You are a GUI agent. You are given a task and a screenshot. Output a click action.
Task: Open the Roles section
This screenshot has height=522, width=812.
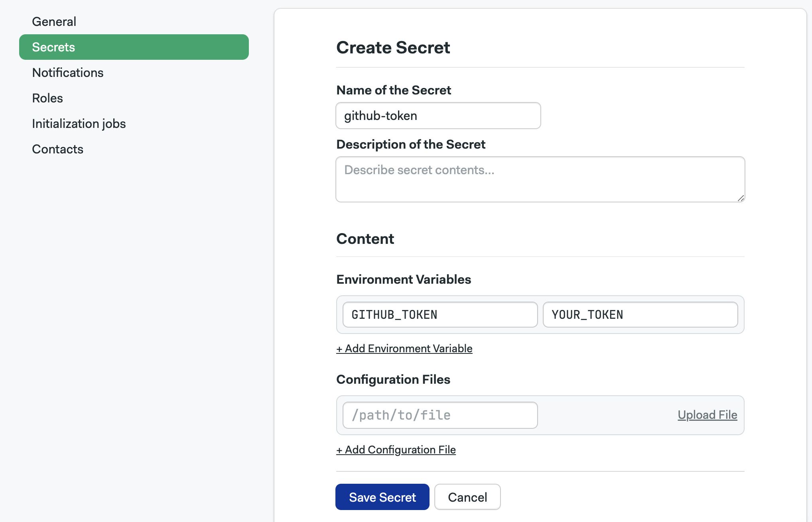[x=47, y=98]
